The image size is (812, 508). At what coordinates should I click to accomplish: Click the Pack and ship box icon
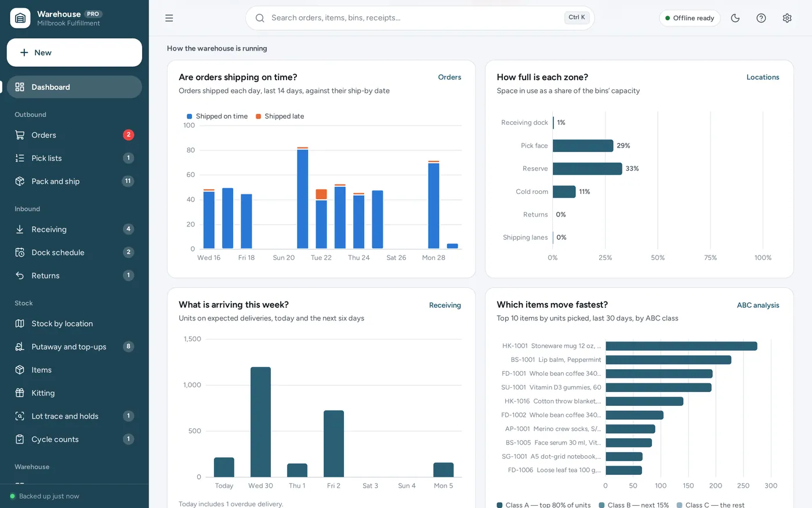[x=20, y=182]
